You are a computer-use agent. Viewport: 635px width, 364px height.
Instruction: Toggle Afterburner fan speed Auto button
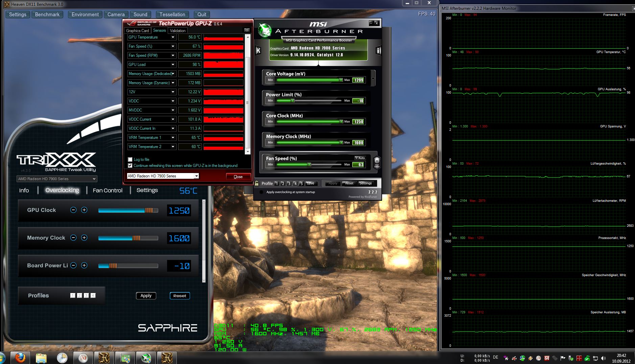[x=360, y=158]
